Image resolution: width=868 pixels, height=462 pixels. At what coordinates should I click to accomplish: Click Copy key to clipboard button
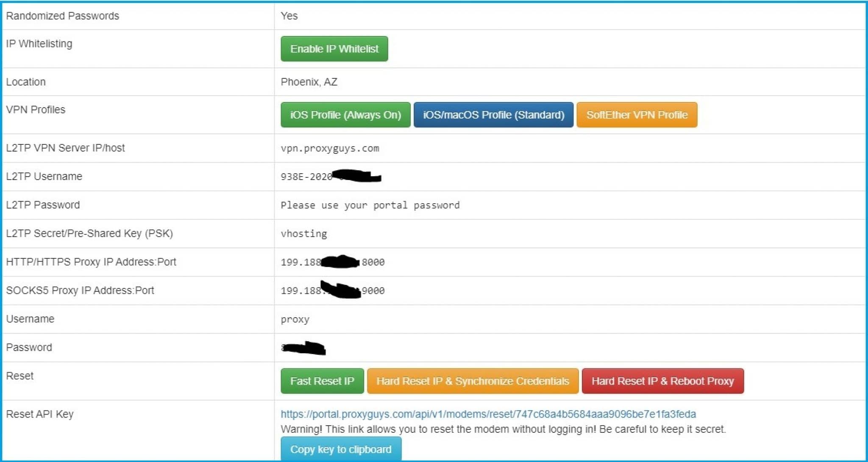(x=341, y=449)
